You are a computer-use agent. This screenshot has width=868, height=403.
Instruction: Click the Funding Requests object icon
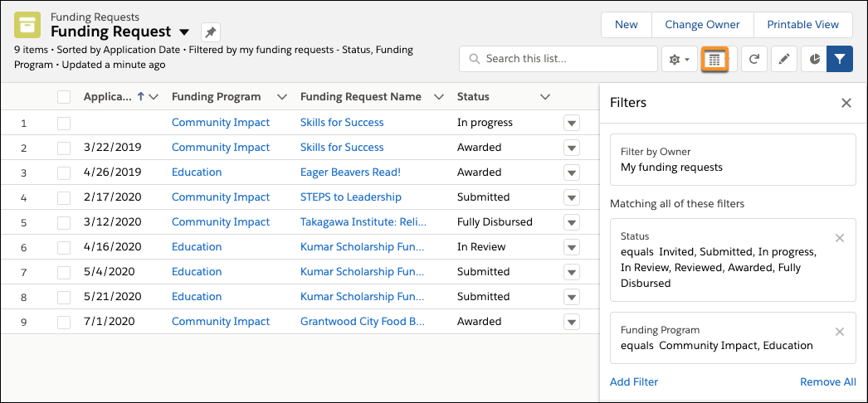tap(27, 25)
